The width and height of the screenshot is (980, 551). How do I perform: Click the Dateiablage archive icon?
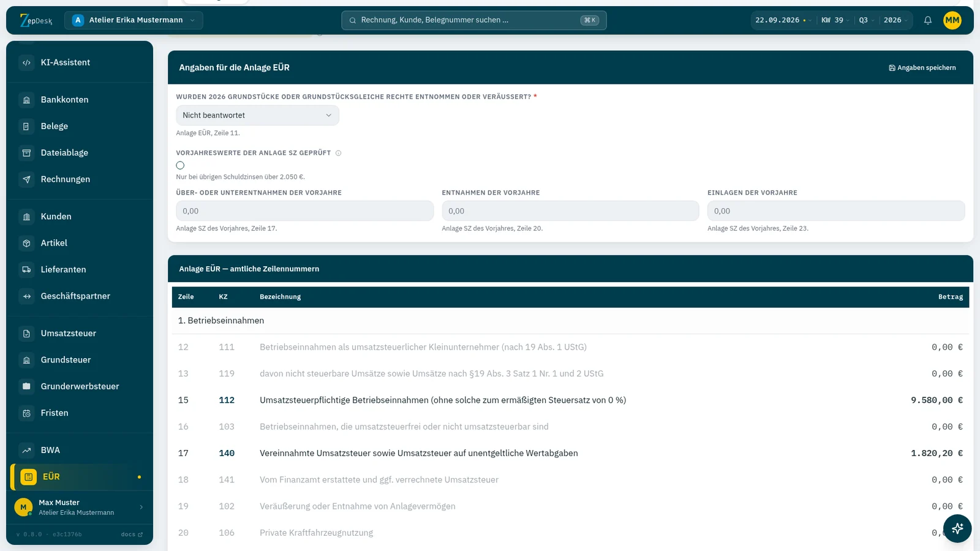click(x=26, y=152)
